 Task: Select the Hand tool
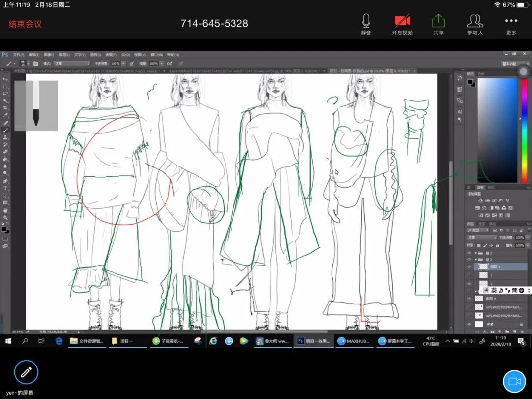click(x=5, y=210)
